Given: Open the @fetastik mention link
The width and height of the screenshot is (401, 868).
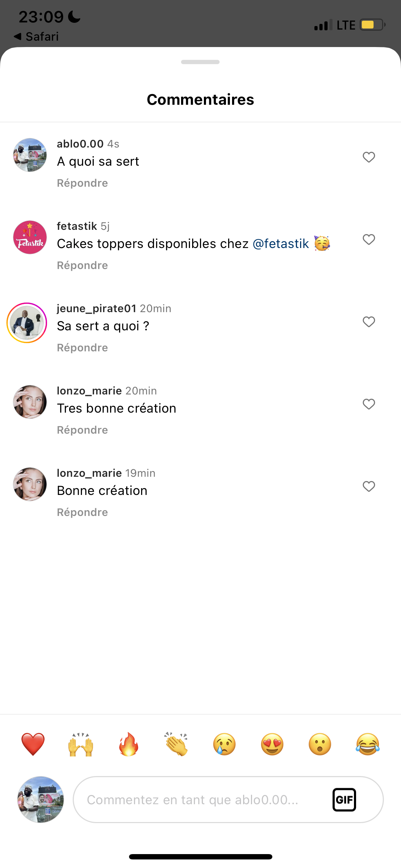Looking at the screenshot, I should pyautogui.click(x=281, y=244).
